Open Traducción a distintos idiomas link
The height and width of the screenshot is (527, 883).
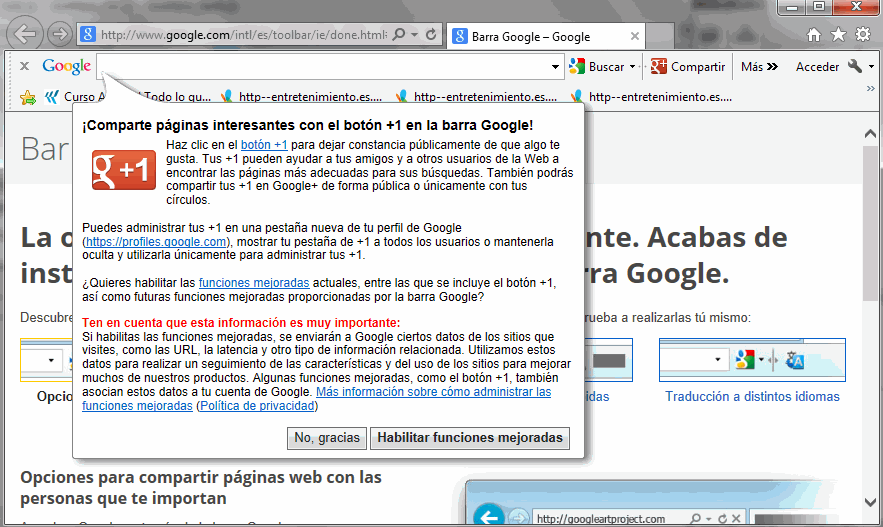pos(752,396)
